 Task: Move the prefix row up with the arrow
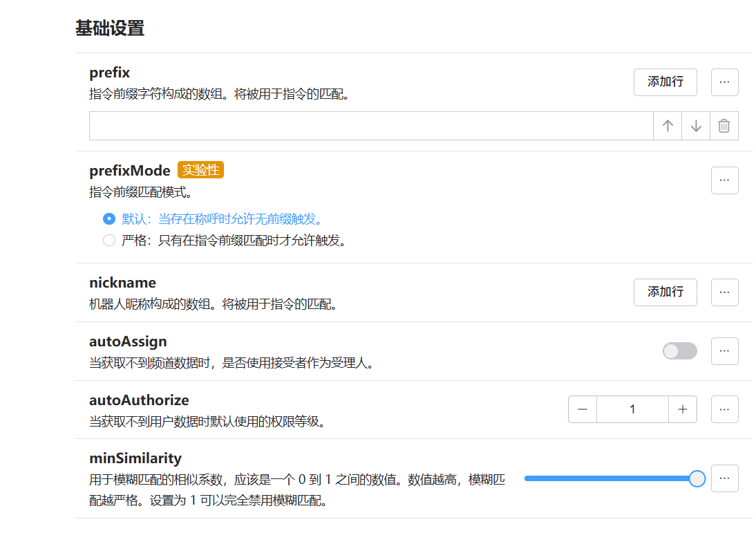[x=668, y=126]
